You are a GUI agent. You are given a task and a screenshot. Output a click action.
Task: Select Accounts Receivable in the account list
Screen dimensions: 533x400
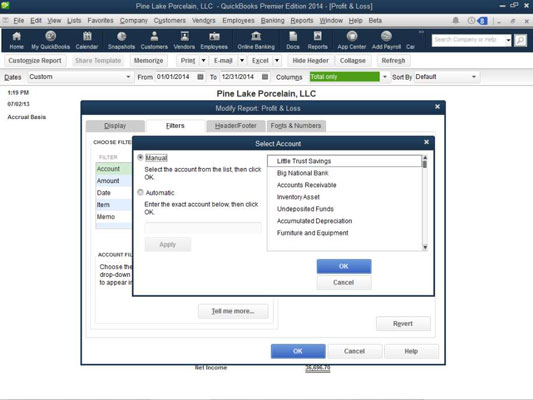(306, 185)
